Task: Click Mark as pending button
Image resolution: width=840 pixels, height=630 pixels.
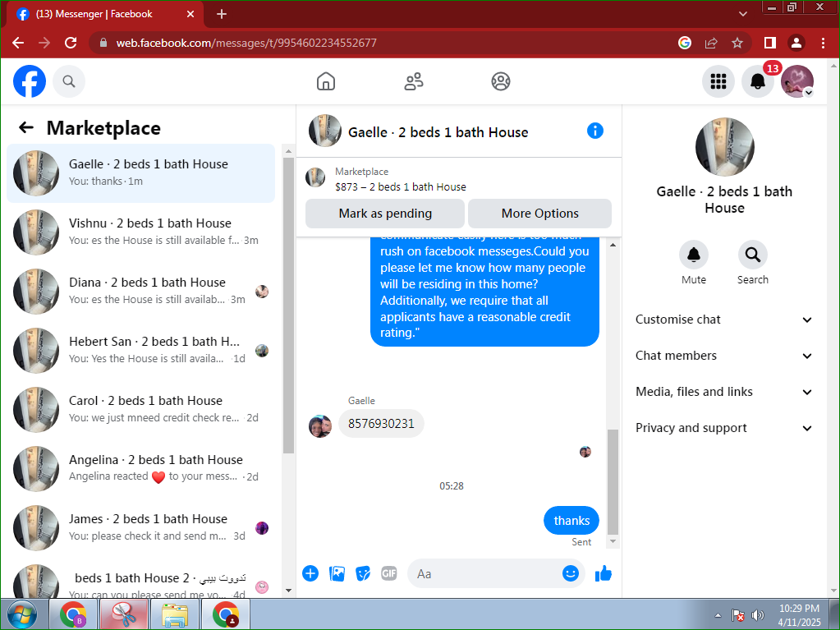Action: pos(384,214)
